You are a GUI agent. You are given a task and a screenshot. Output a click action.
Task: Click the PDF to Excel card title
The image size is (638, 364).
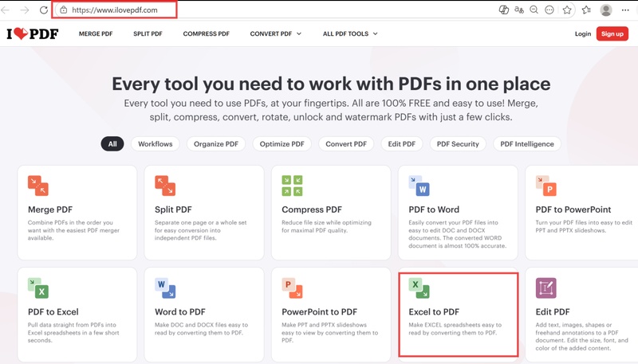tap(53, 312)
